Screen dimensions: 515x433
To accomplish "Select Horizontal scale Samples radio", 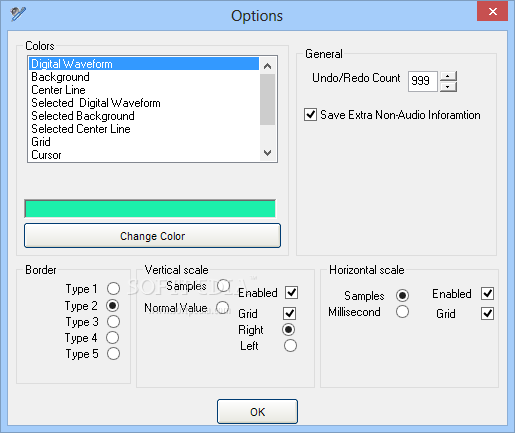I will (402, 295).
